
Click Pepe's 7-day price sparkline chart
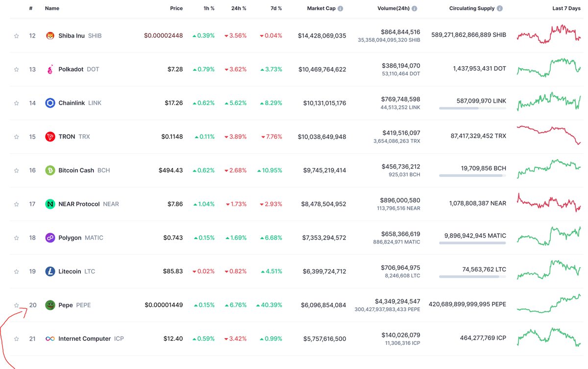pos(548,304)
